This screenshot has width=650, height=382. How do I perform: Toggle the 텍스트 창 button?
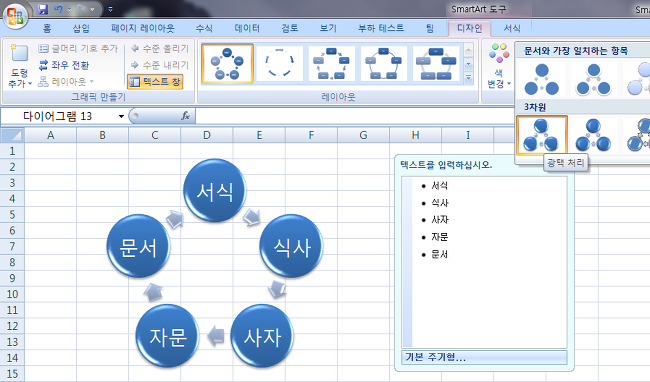[x=155, y=82]
